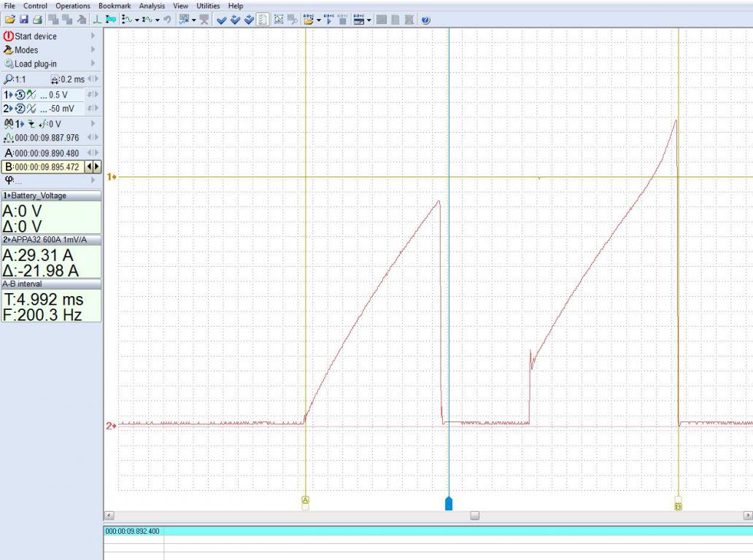Click the Load plug-in icon
753x560 pixels.
(9, 64)
